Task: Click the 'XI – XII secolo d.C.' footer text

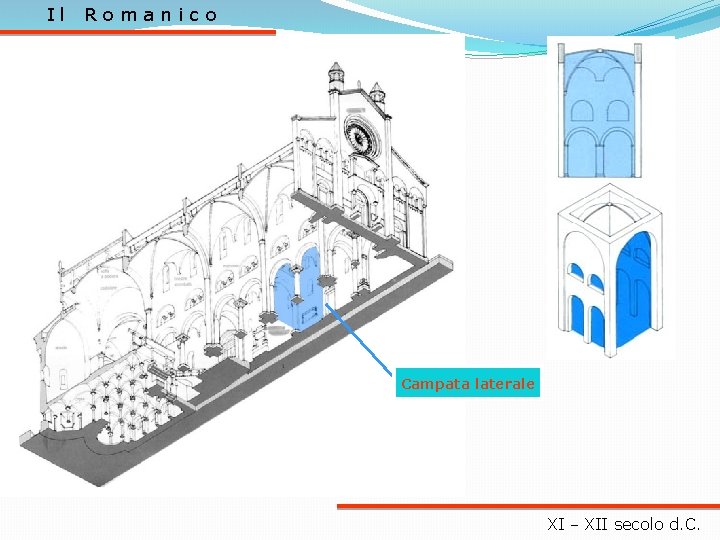Action: pos(624,523)
